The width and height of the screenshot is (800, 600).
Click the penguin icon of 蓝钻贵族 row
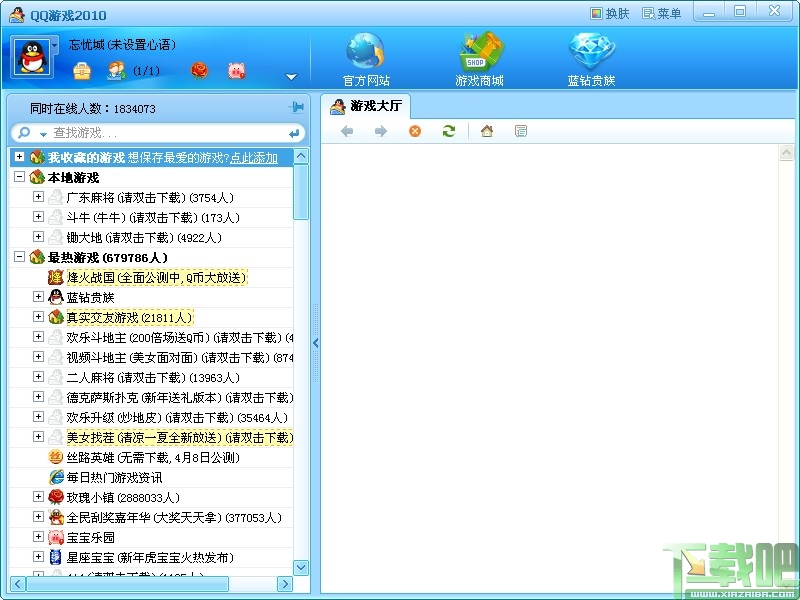pos(56,297)
